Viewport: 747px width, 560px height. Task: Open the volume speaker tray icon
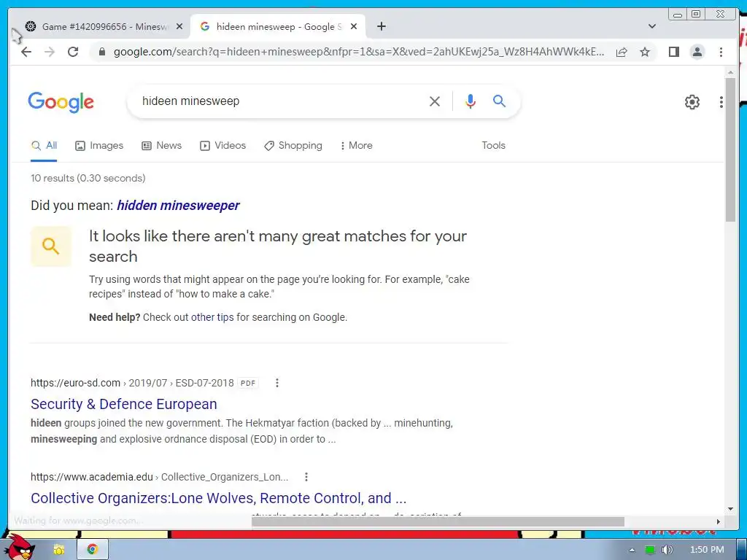click(667, 550)
